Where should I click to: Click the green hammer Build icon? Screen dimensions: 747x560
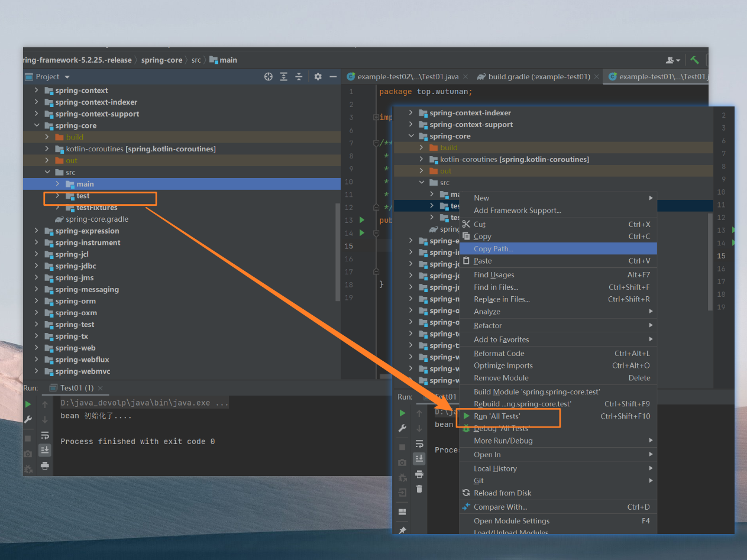(x=694, y=60)
